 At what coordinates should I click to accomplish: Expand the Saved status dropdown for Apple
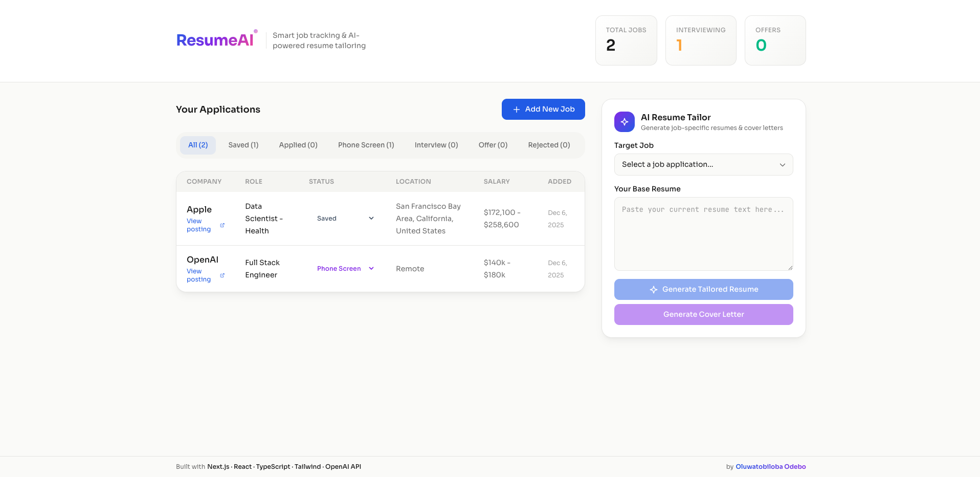pyautogui.click(x=371, y=218)
